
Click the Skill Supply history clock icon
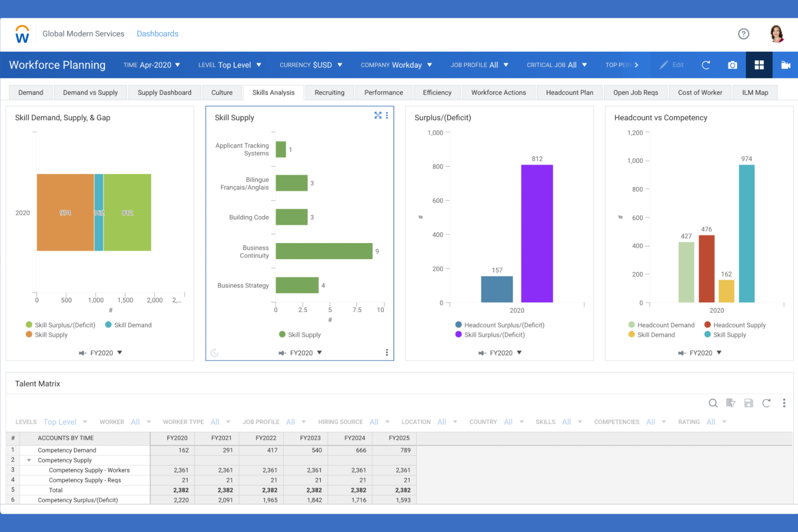215,353
